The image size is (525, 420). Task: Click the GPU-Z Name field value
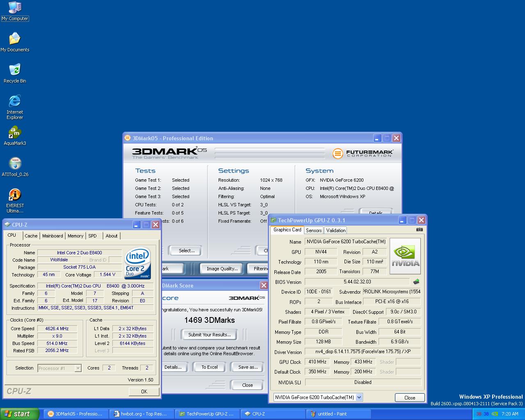click(346, 242)
